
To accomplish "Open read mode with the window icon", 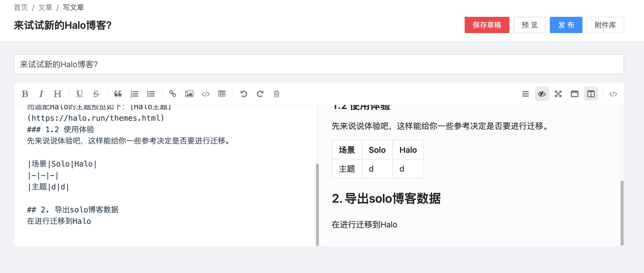I will (x=575, y=94).
